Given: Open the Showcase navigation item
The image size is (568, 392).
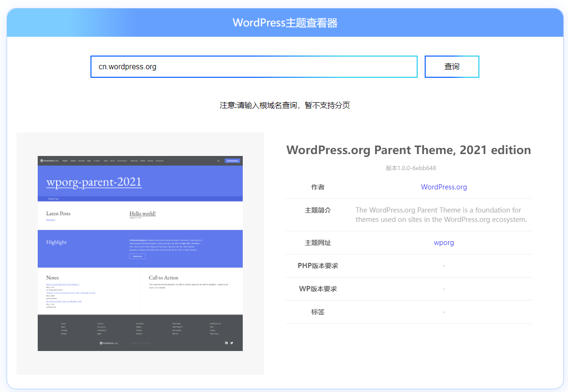Looking at the screenshot, I should pos(134,161).
